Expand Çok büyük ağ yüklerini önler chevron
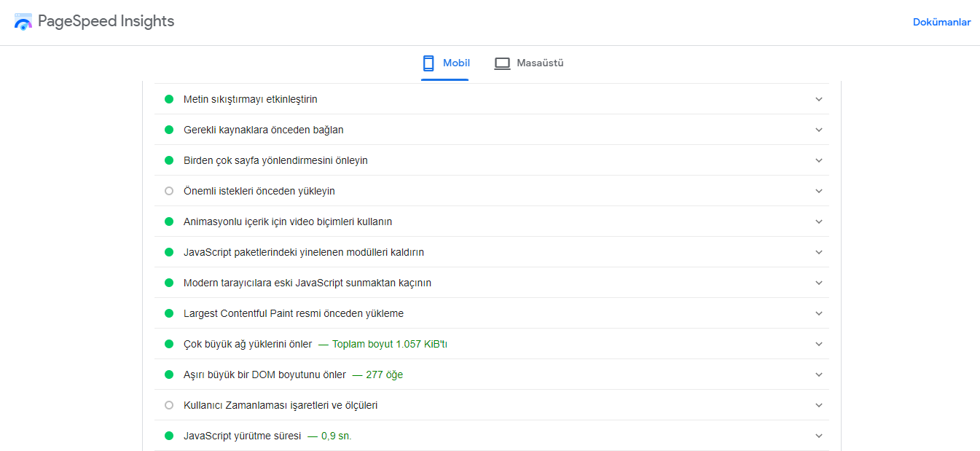This screenshot has height=451, width=980. pyautogui.click(x=819, y=344)
